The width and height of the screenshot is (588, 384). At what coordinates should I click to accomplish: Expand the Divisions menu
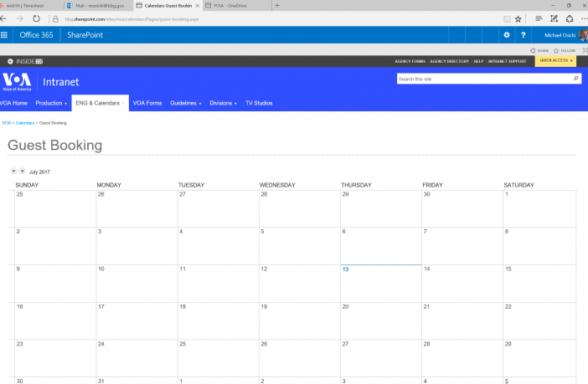pos(223,103)
